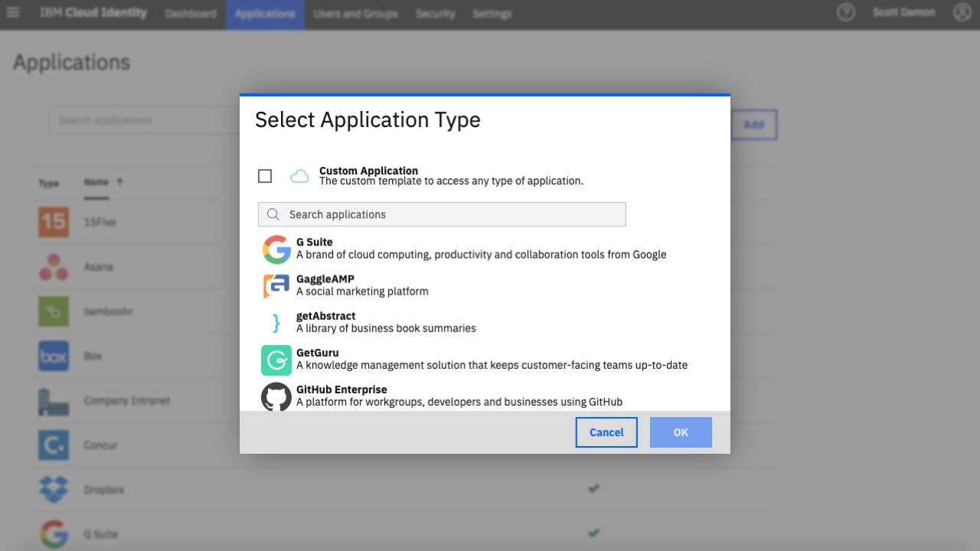The height and width of the screenshot is (551, 980).
Task: Click the getAbstract bracket icon
Action: [x=276, y=323]
